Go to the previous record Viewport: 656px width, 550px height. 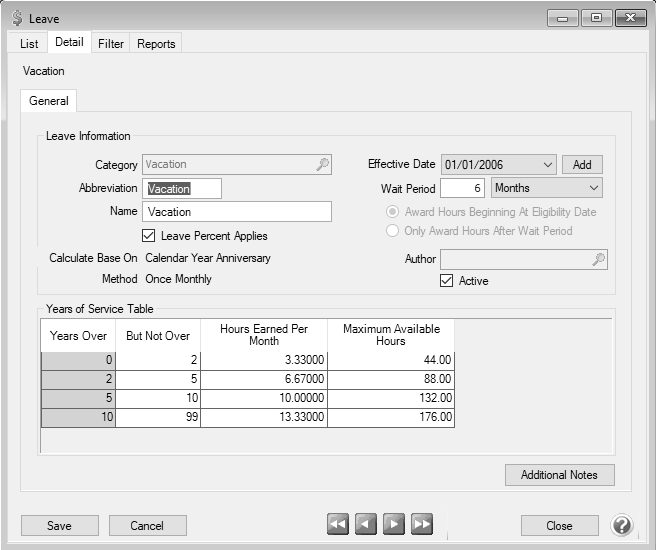tap(366, 524)
